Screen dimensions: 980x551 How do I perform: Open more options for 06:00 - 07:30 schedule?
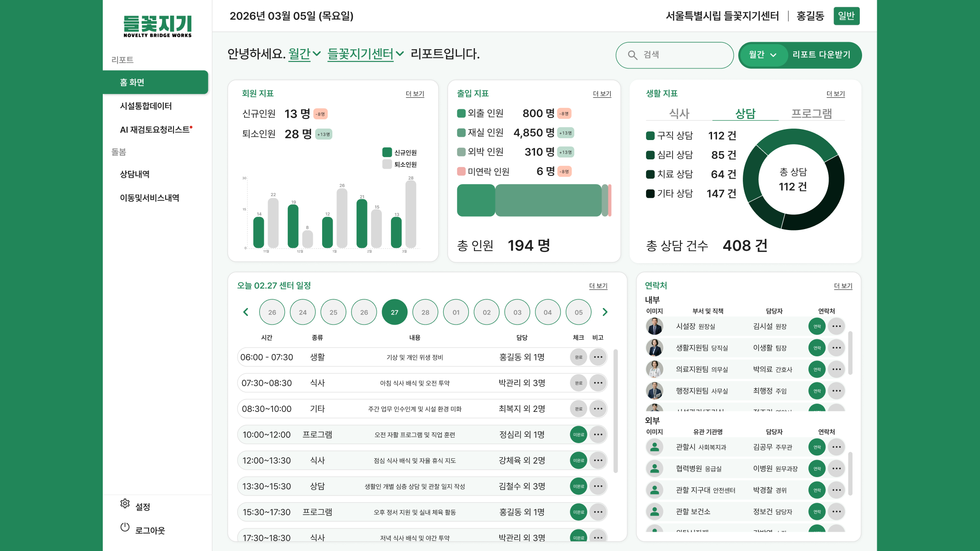pyautogui.click(x=598, y=357)
